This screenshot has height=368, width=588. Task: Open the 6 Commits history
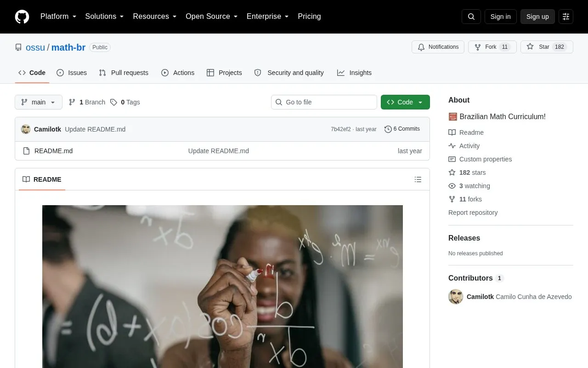pyautogui.click(x=402, y=129)
